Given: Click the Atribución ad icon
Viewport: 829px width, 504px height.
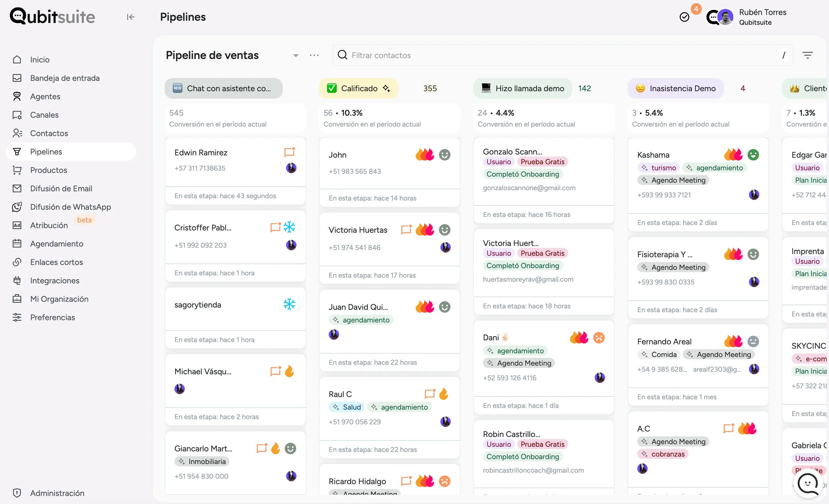Looking at the screenshot, I should tap(17, 225).
